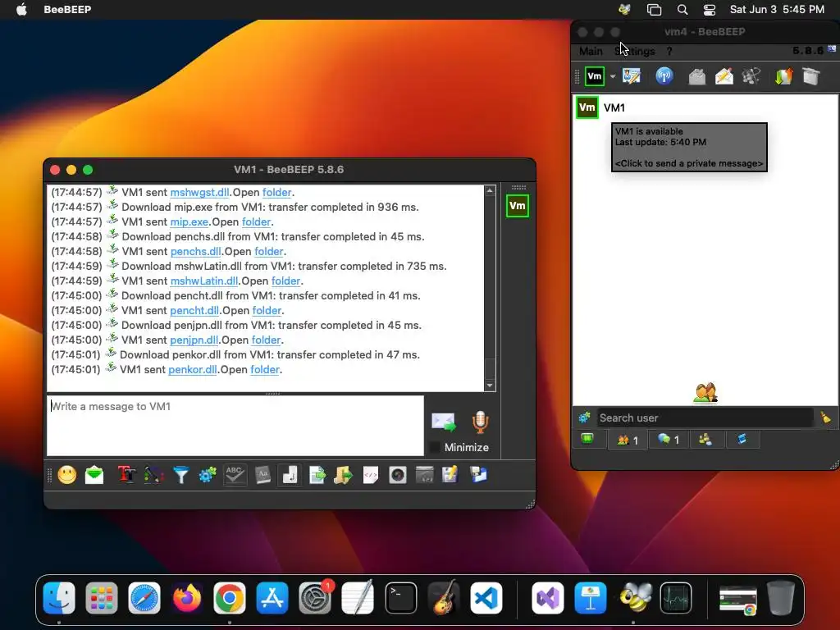Viewport: 840px width, 630px height.
Task: Toggle the music note beep icon
Action: (x=290, y=475)
